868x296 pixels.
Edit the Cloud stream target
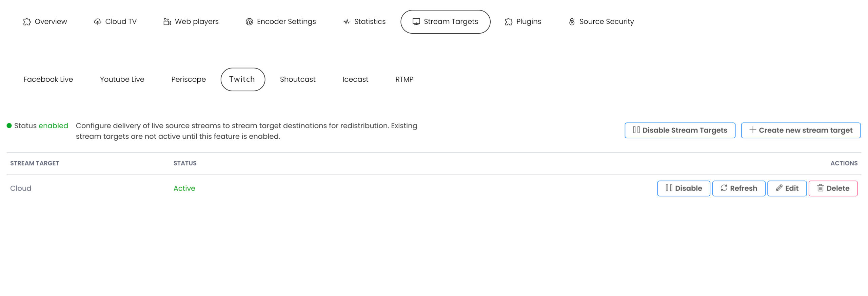[x=787, y=189]
